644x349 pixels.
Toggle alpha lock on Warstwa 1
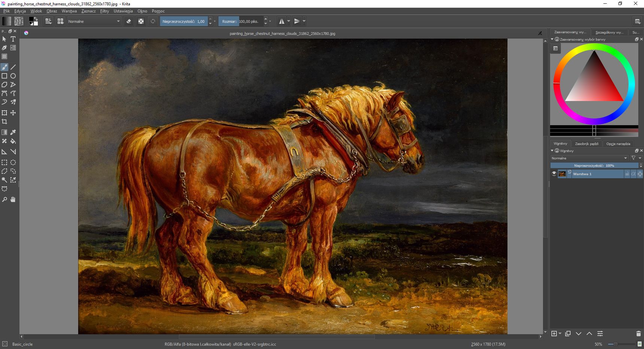(x=640, y=174)
